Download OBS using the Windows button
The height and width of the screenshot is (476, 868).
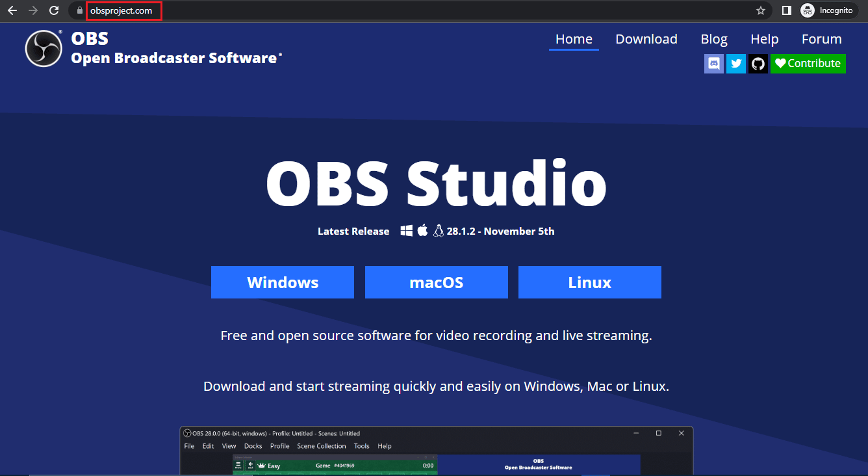click(x=283, y=282)
